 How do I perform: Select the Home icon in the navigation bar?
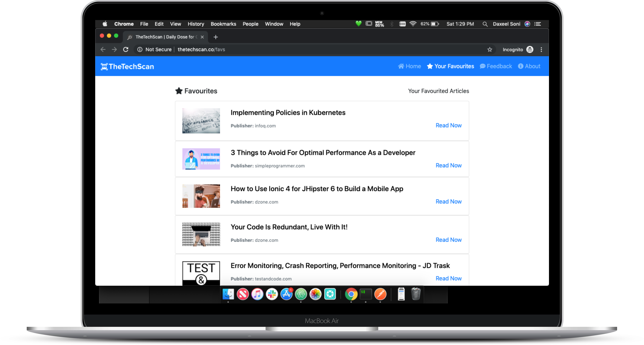pyautogui.click(x=401, y=66)
